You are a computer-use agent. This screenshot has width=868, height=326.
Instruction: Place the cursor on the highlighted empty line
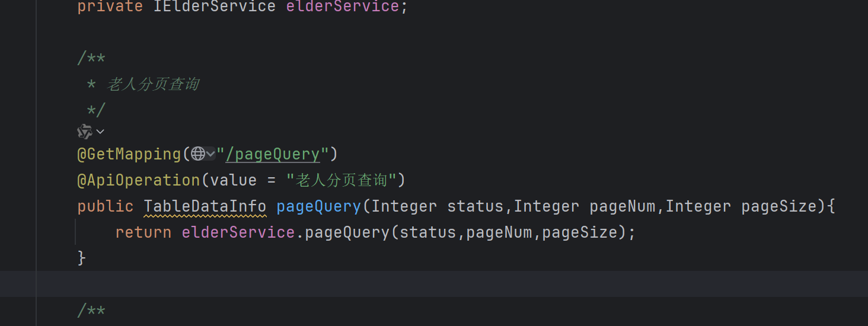(x=434, y=284)
